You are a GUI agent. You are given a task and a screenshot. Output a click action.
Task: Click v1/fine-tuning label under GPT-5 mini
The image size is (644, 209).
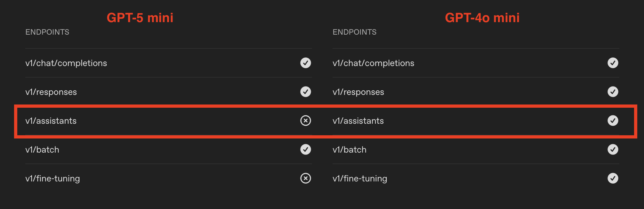[52, 179]
